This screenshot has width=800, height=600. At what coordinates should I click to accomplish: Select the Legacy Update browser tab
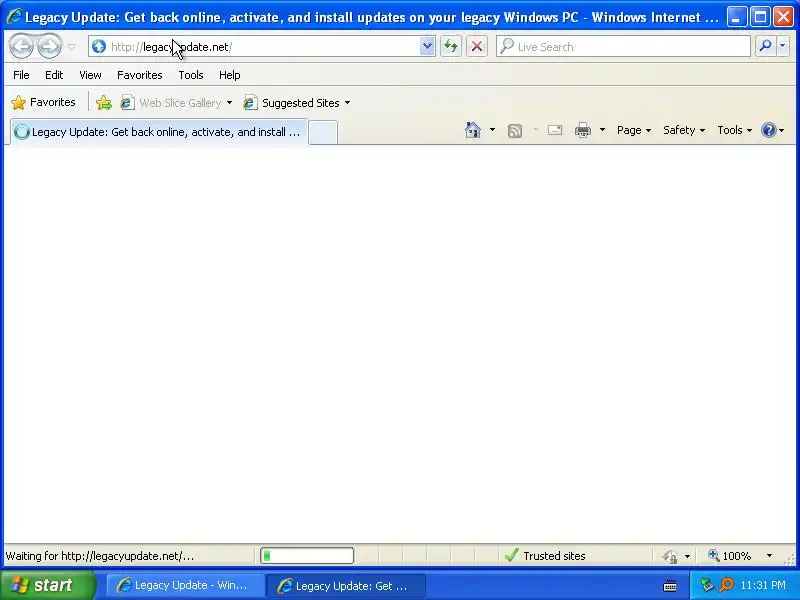click(x=159, y=132)
